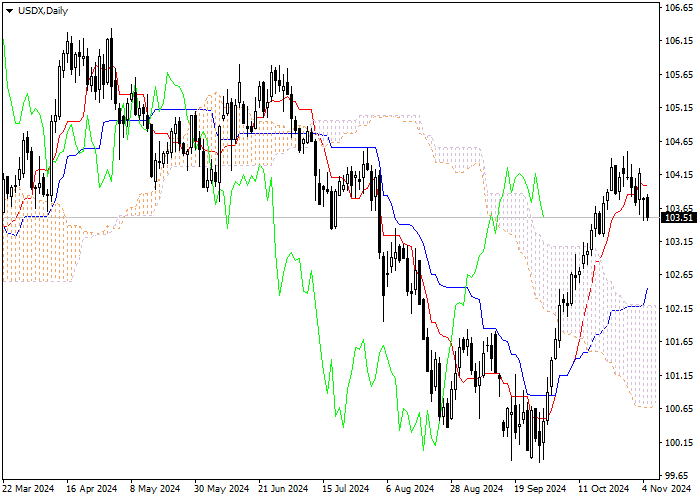Click the 101.15 price axis label

[679, 375]
